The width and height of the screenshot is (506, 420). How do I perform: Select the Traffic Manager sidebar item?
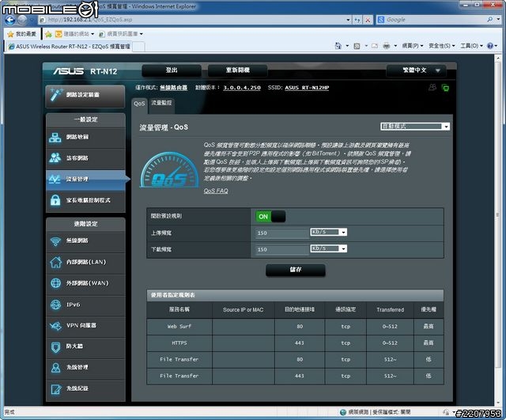86,180
